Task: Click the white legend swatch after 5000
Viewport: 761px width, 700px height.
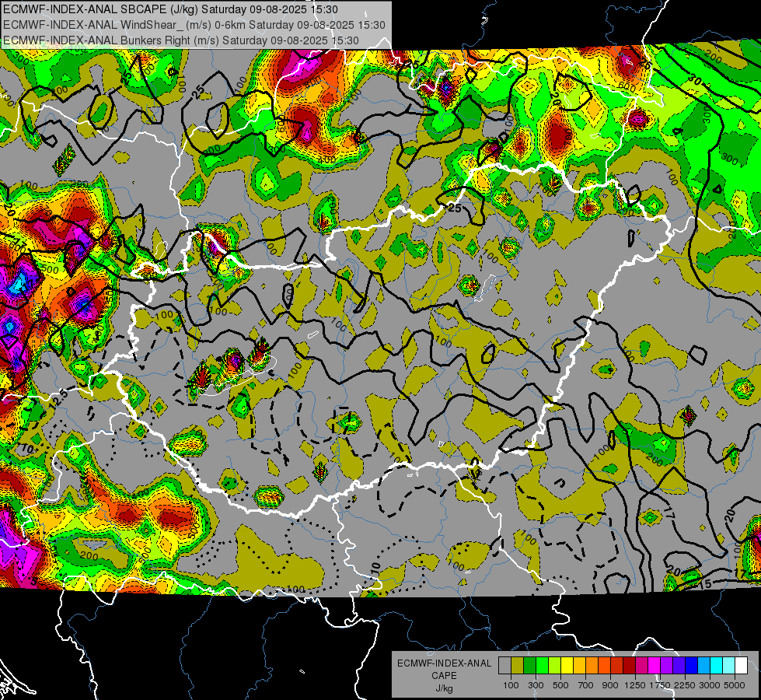Action: pyautogui.click(x=742, y=666)
